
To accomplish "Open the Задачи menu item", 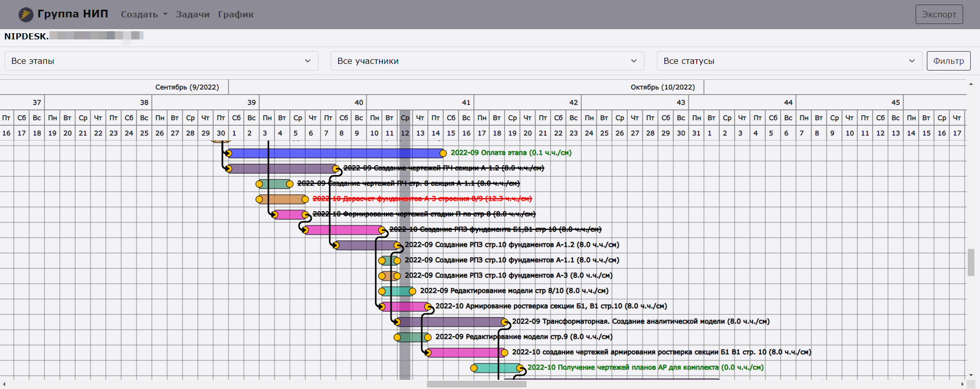I will (x=193, y=14).
